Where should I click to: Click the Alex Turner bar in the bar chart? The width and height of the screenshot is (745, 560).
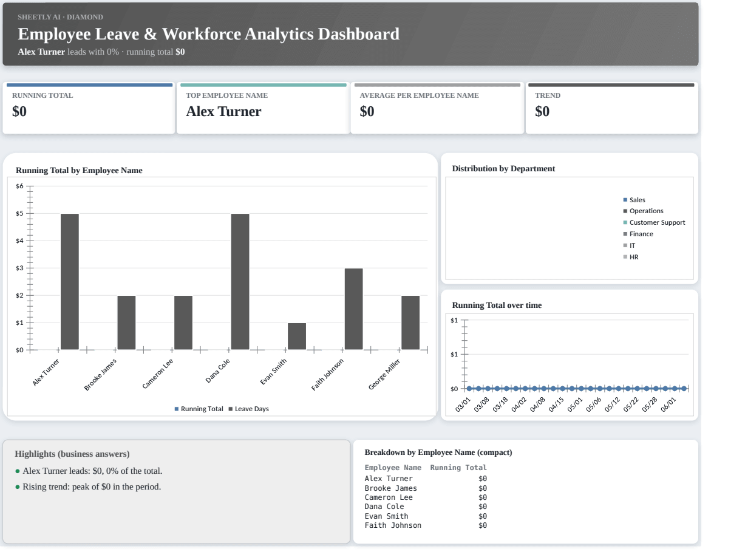(x=70, y=282)
